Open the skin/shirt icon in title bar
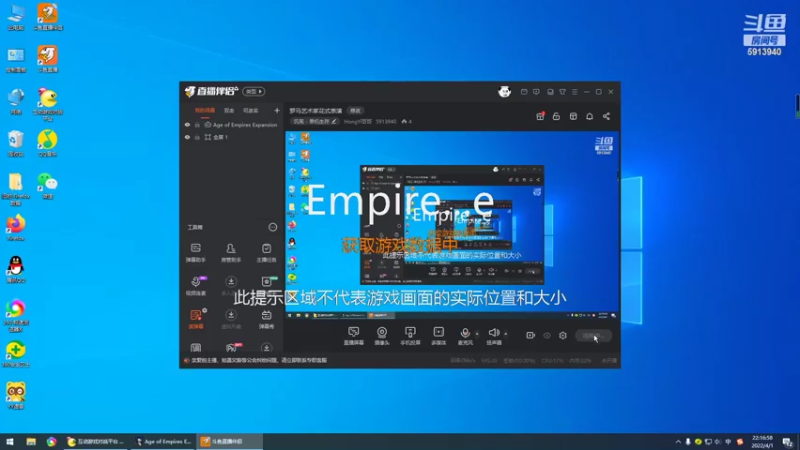Screen dimensions: 800x450 coord(562,92)
